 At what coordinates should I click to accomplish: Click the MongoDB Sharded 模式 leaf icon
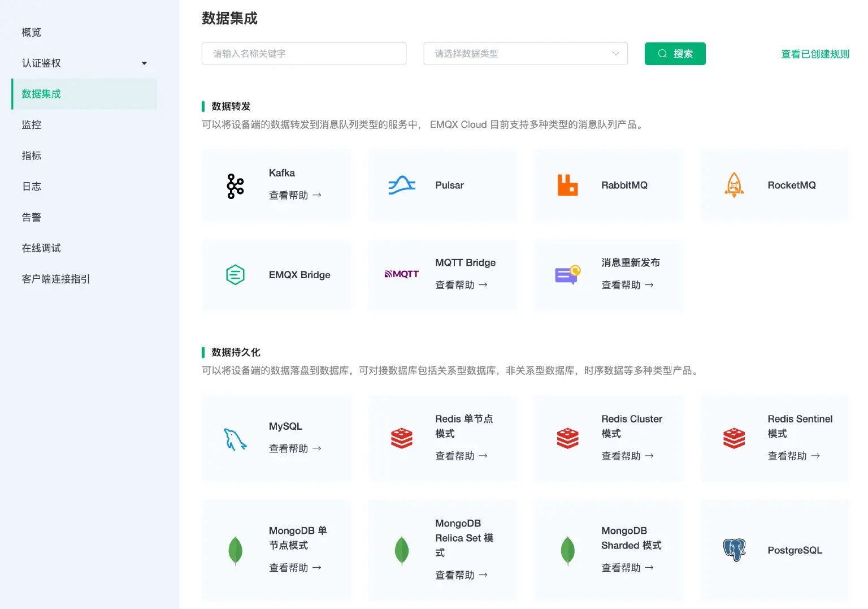(x=567, y=550)
